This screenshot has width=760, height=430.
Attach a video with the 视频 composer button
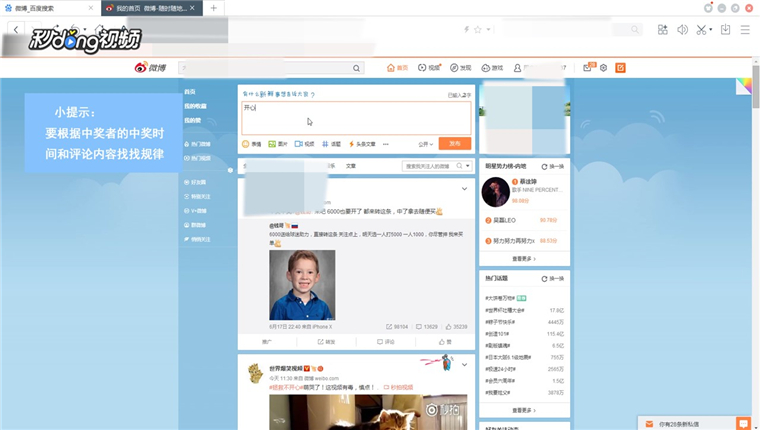304,144
